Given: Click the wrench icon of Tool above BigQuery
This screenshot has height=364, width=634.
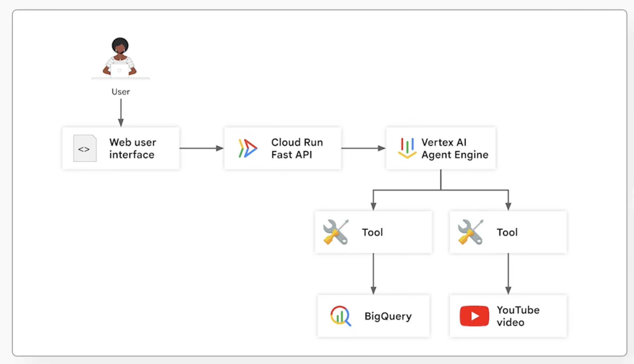Looking at the screenshot, I should click(x=336, y=232).
